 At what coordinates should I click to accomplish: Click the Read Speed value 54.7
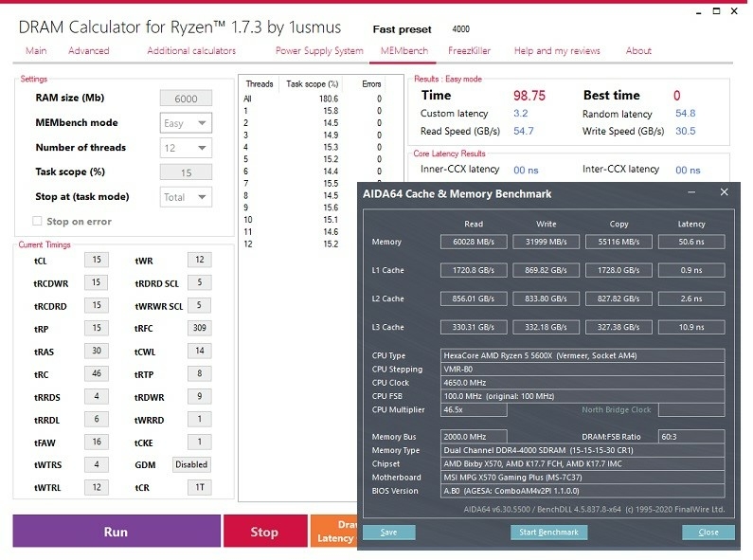point(524,131)
